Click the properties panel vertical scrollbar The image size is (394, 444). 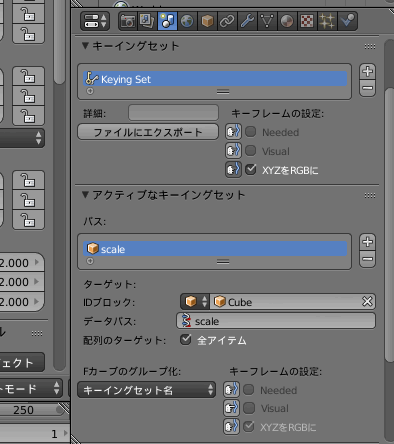[x=389, y=224]
